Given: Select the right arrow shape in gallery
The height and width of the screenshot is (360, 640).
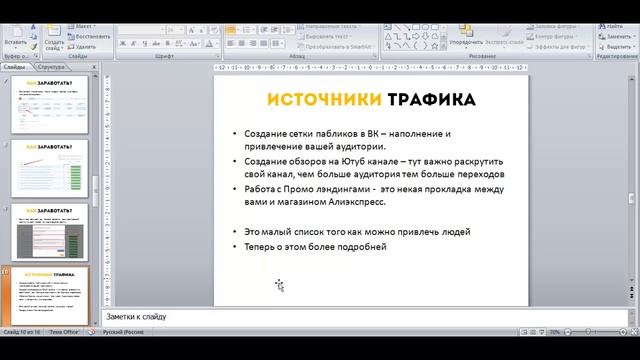Looking at the screenshot, I should pos(416,37).
